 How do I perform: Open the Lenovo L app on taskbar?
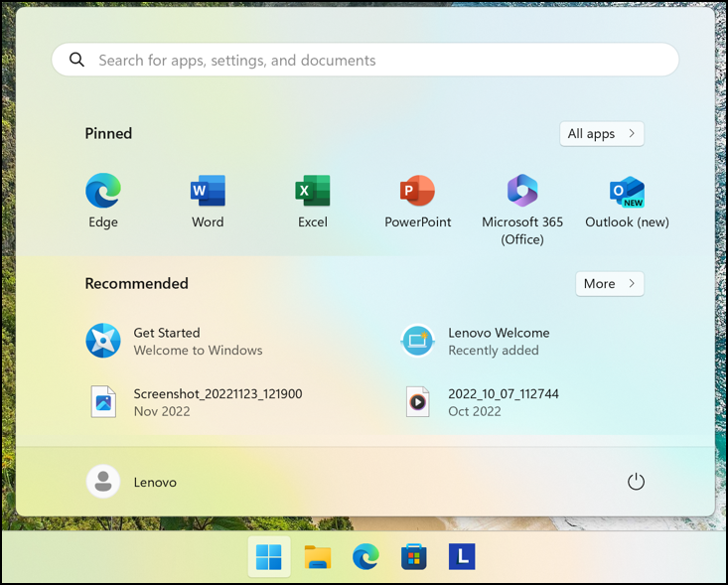click(462, 556)
